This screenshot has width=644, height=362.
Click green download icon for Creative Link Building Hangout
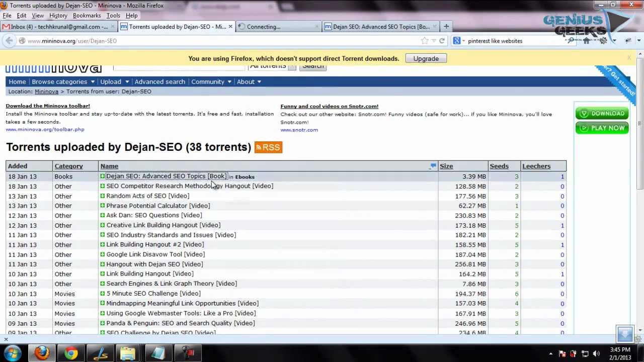(102, 225)
